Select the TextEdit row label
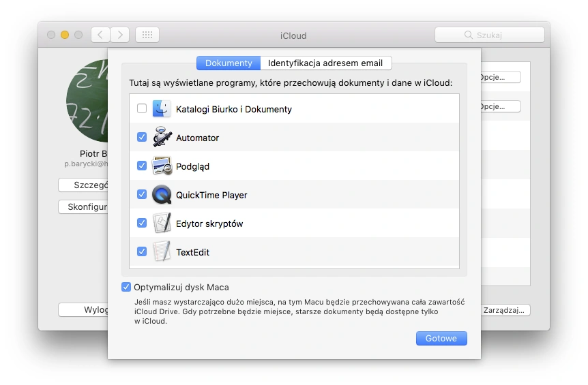Viewport: 588px width, 385px height. [x=193, y=252]
